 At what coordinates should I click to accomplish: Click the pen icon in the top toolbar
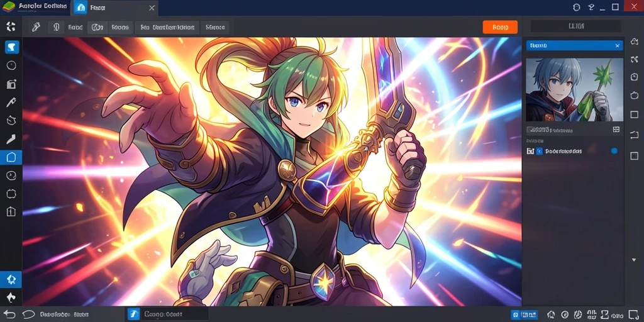[36, 28]
